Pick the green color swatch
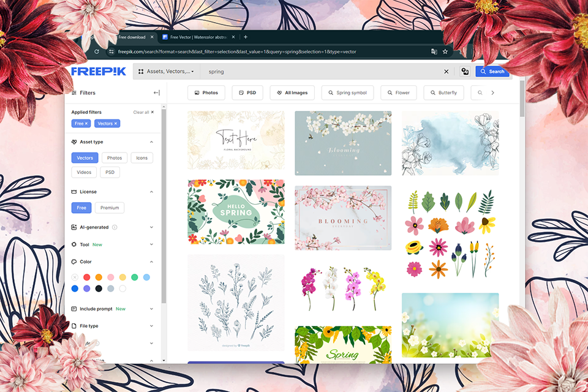This screenshot has height=392, width=588. pyautogui.click(x=135, y=277)
